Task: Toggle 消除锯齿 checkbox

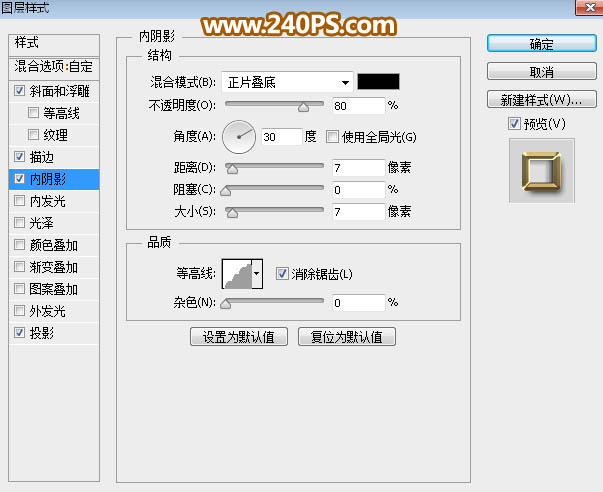Action: (282, 274)
